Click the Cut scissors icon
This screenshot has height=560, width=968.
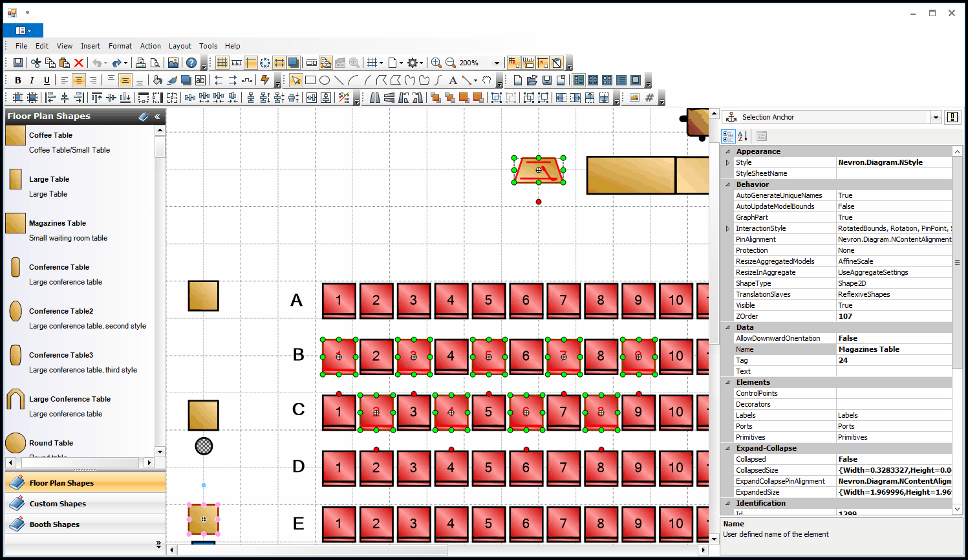[x=36, y=63]
